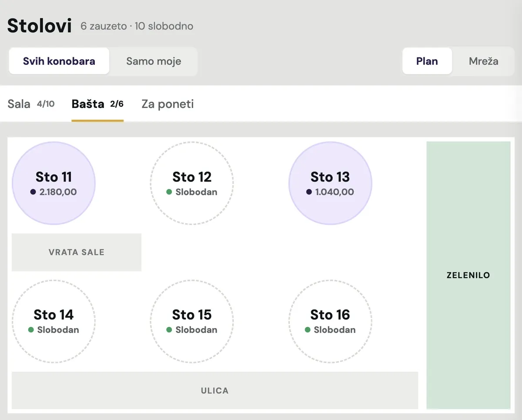Click the ZELENILO greenery zone
This screenshot has width=522, height=420.
tap(468, 275)
